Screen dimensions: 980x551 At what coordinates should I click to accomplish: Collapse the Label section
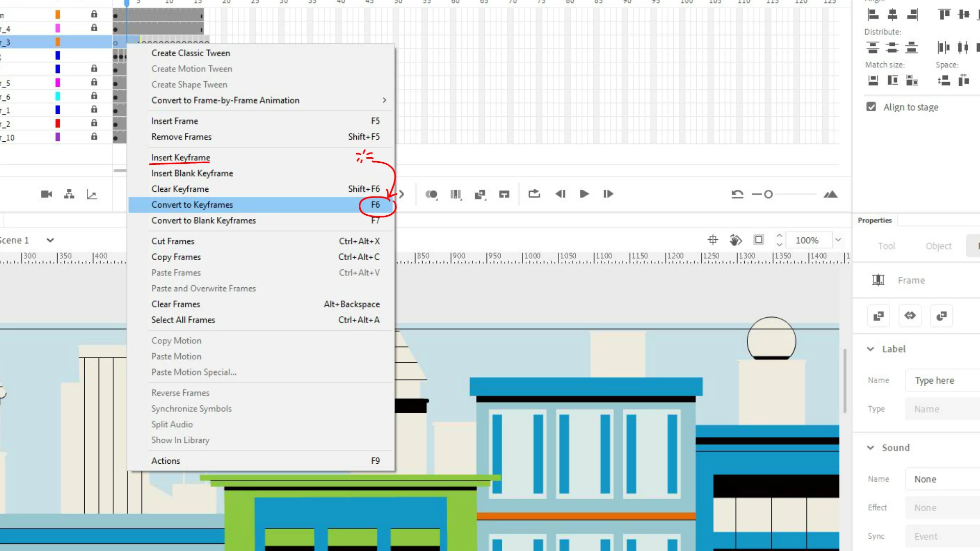871,349
